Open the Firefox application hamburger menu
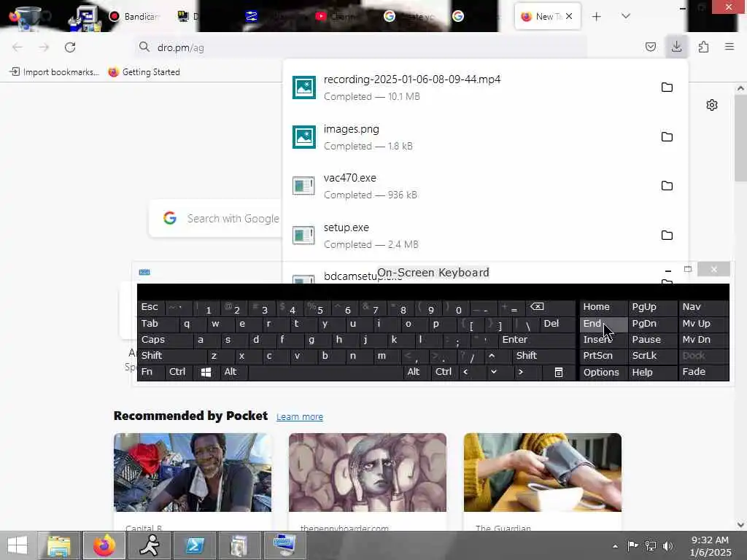Viewport: 747px width, 560px height. click(729, 47)
